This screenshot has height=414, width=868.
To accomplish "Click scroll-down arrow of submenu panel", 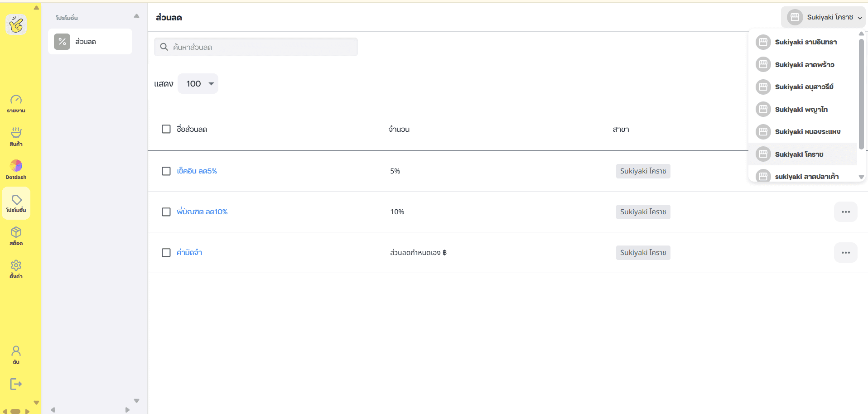I will [136, 401].
